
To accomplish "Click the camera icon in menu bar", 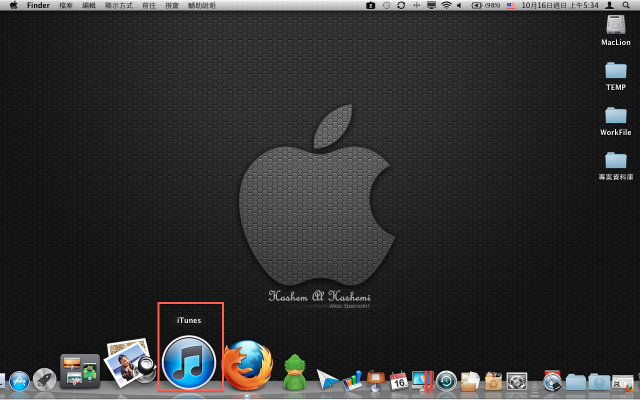I will pos(371,5).
